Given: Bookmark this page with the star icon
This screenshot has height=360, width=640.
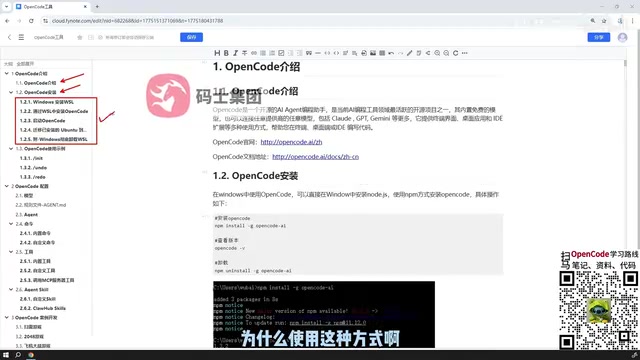Looking at the screenshot, I should click(604, 21).
